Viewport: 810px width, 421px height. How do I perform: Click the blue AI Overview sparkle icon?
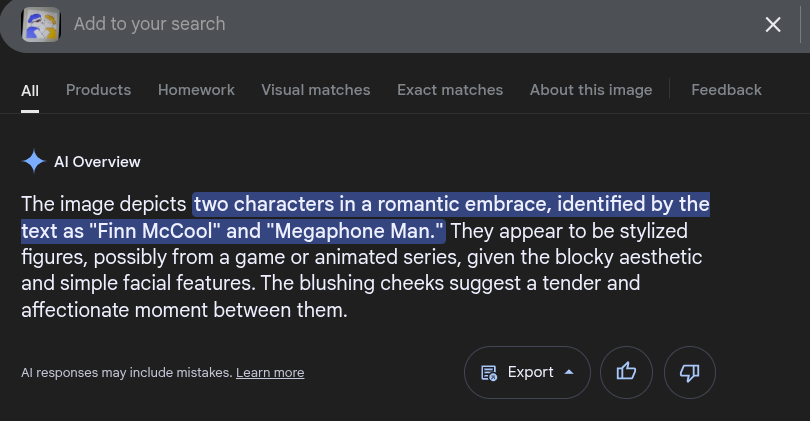pos(34,161)
